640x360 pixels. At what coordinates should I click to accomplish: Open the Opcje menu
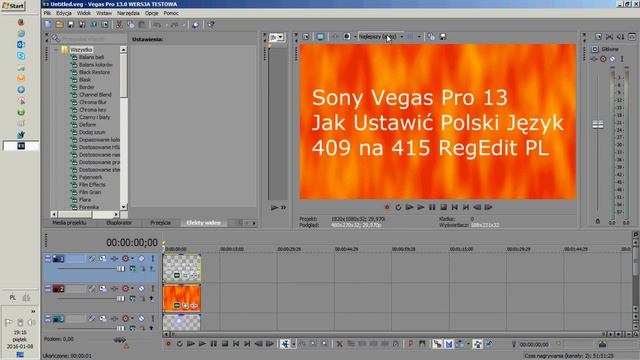[x=151, y=13]
